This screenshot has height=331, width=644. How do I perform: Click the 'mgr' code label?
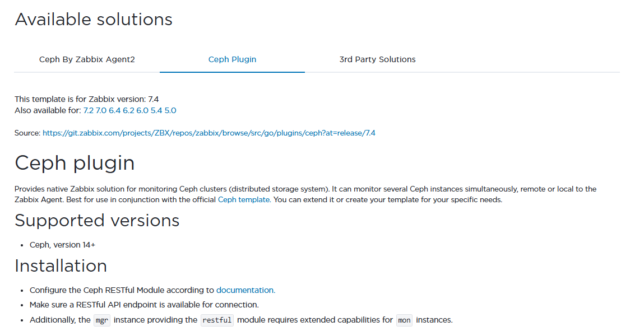click(x=102, y=320)
